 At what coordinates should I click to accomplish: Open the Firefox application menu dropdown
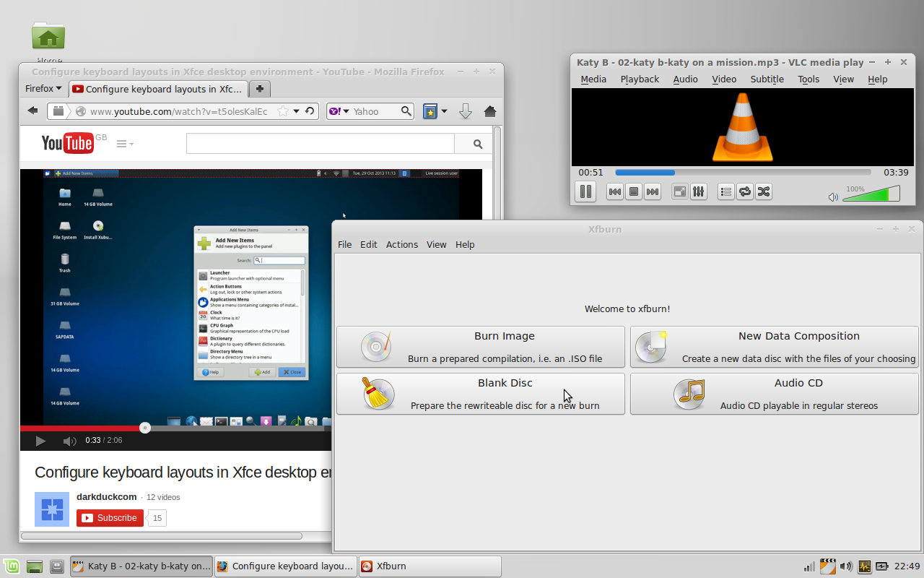(x=44, y=89)
